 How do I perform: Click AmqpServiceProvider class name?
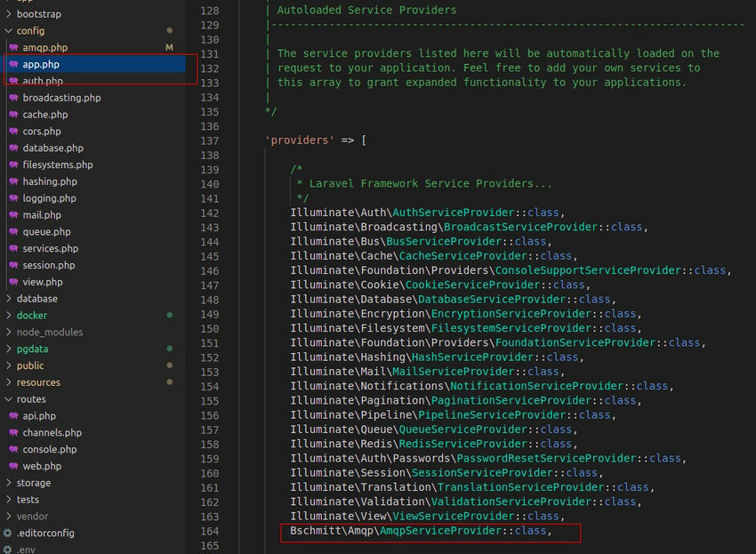click(440, 531)
